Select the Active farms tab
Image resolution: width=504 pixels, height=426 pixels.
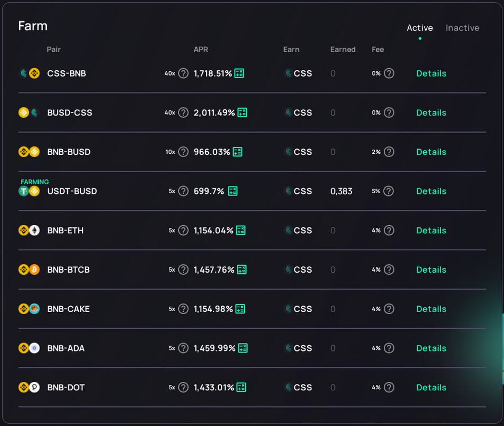[x=420, y=28]
